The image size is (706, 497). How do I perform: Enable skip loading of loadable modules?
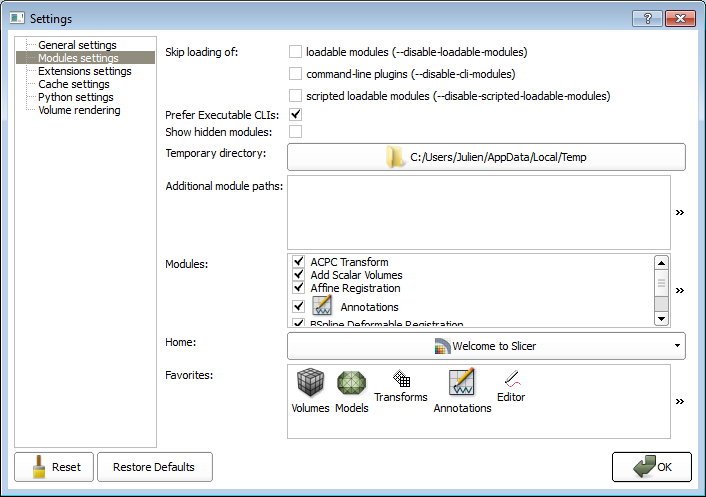pyautogui.click(x=295, y=51)
